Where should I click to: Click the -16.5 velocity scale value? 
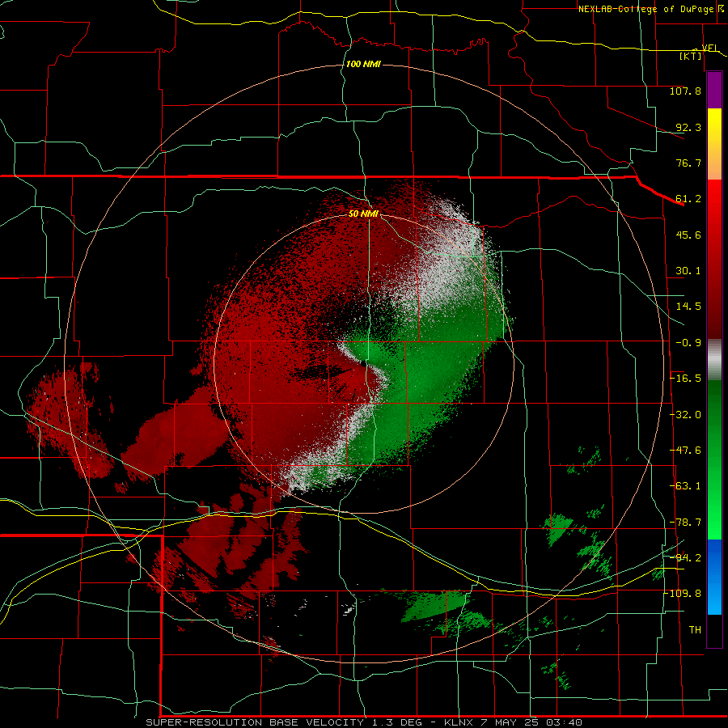(x=685, y=379)
